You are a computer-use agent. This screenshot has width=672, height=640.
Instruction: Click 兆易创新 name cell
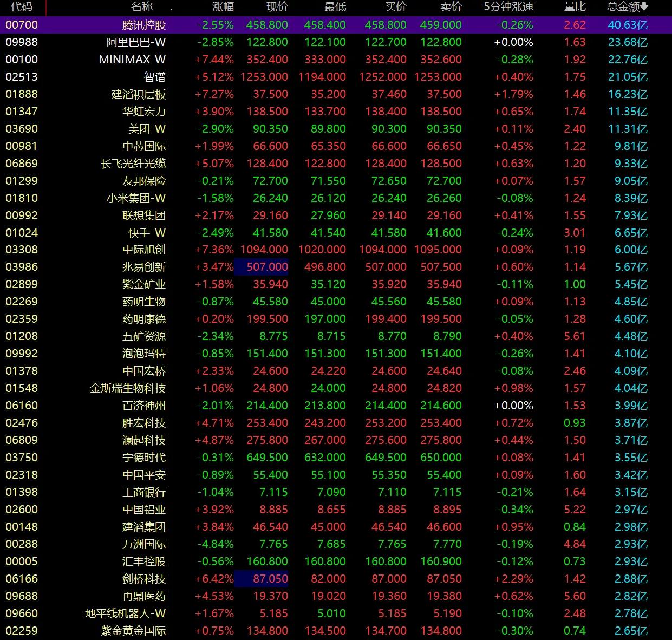click(x=144, y=267)
